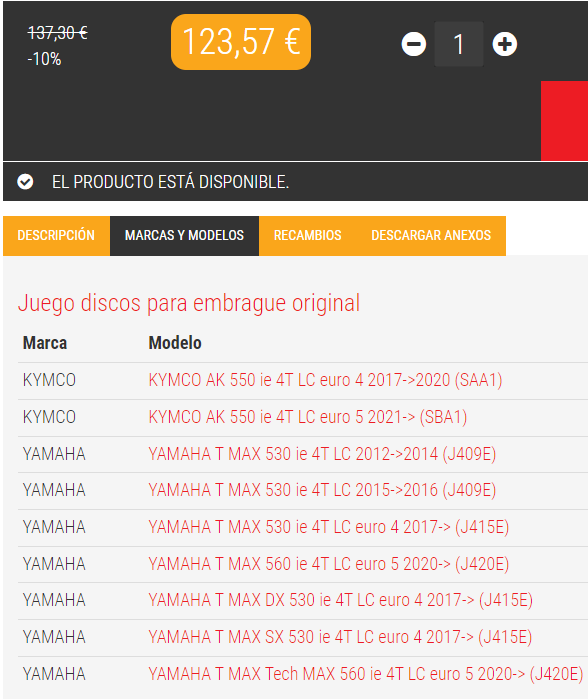Click the quantity input field showing 1
Viewport: 588px width, 699px height.
(459, 44)
